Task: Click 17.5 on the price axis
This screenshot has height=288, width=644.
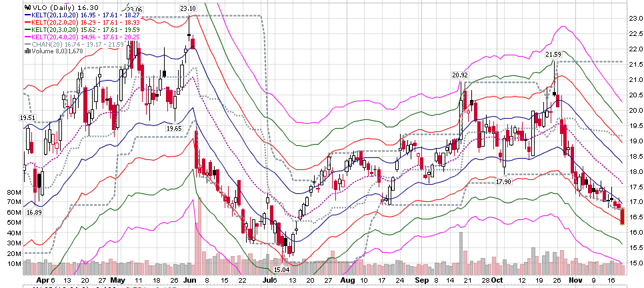Action: 636,187
